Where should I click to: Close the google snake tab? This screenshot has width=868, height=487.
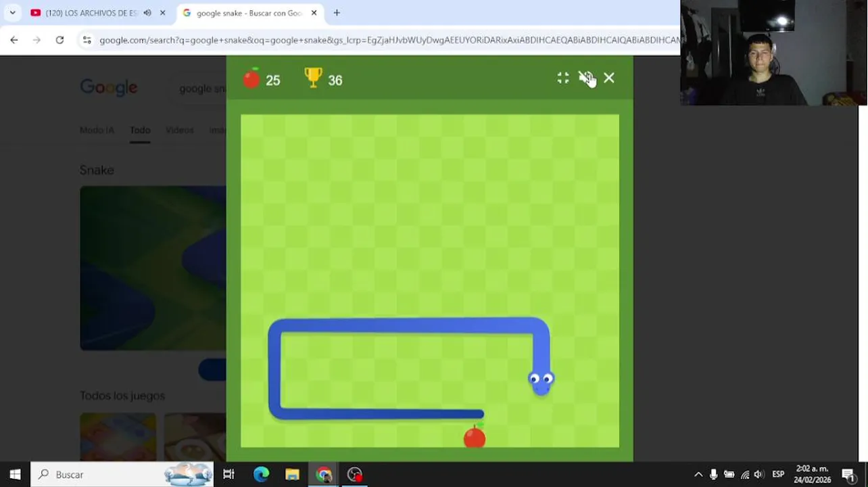314,13
